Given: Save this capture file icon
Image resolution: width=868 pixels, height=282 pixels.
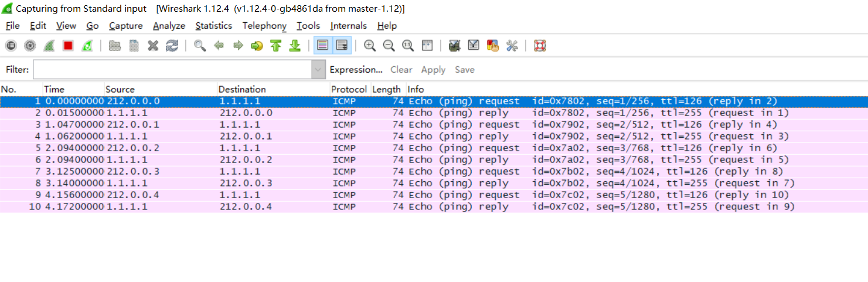Looking at the screenshot, I should 134,46.
